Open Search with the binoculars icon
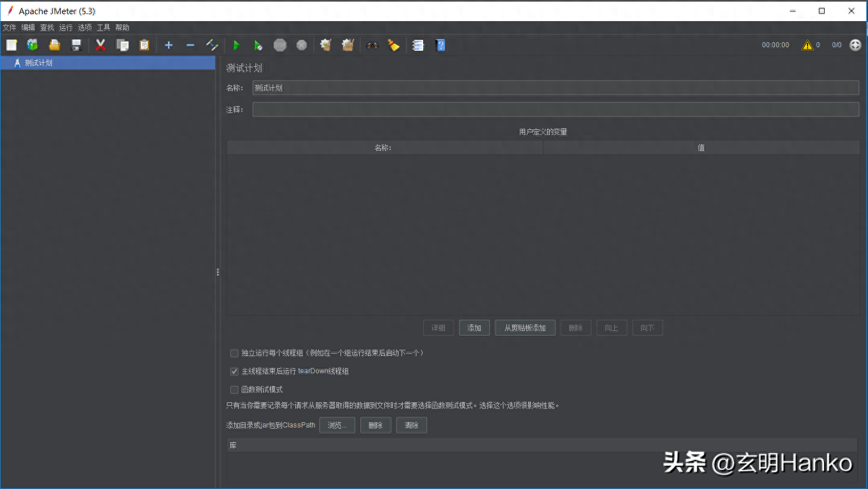Viewport: 868px width, 489px height. pyautogui.click(x=372, y=45)
